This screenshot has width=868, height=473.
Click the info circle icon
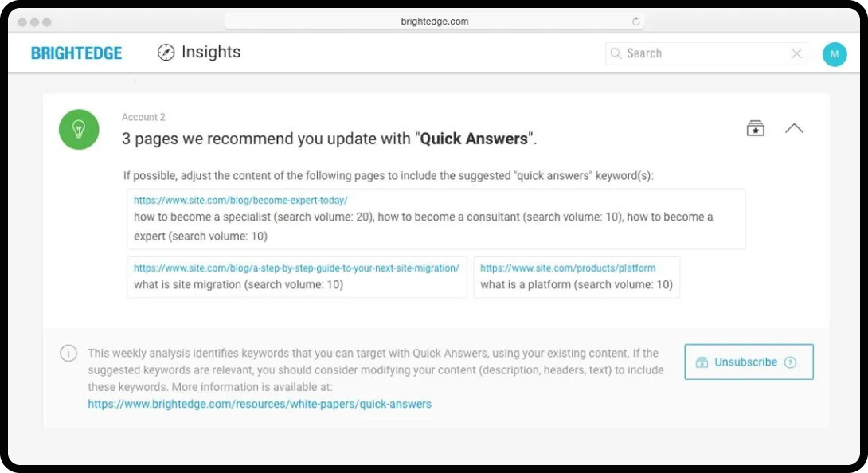tap(68, 353)
